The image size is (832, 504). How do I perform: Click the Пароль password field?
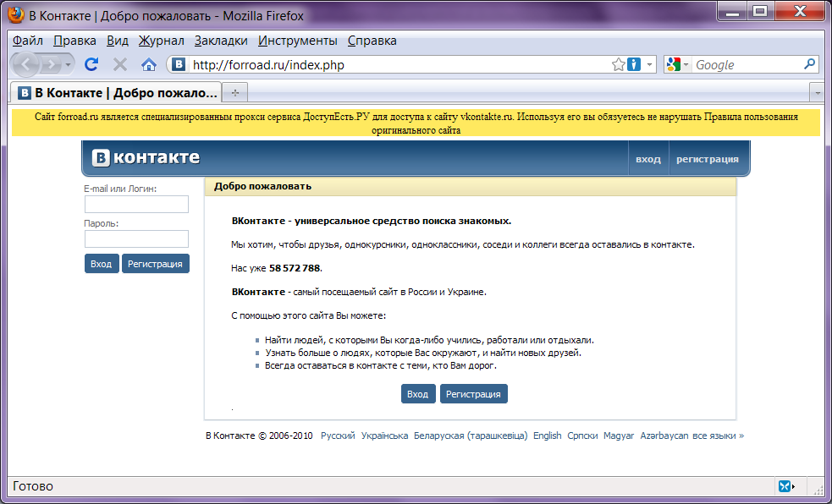point(136,238)
